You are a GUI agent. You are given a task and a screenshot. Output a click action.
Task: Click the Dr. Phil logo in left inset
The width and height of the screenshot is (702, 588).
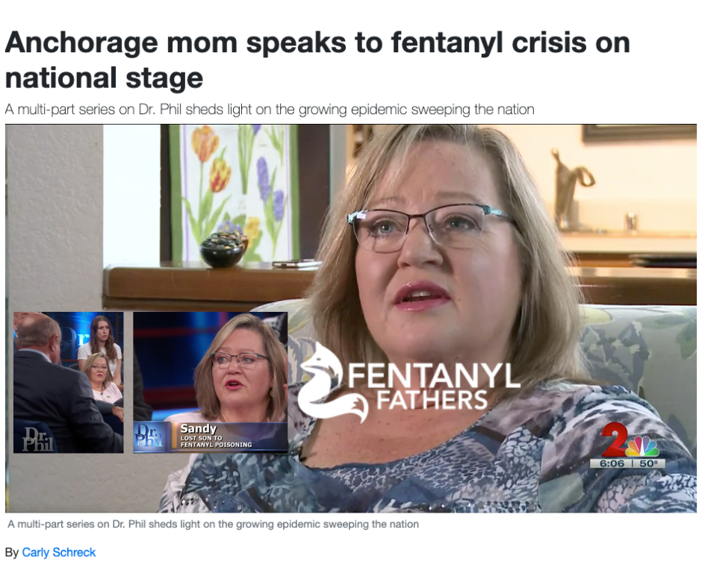click(x=39, y=439)
